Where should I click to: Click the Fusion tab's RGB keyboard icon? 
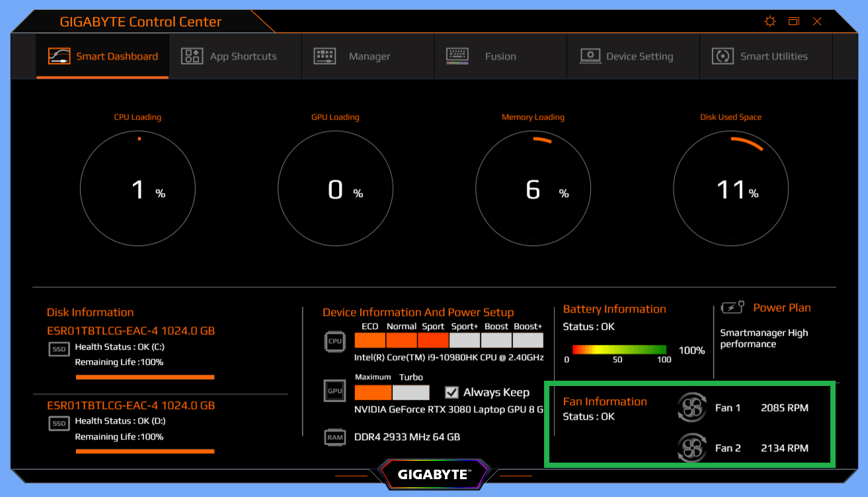pyautogui.click(x=457, y=56)
